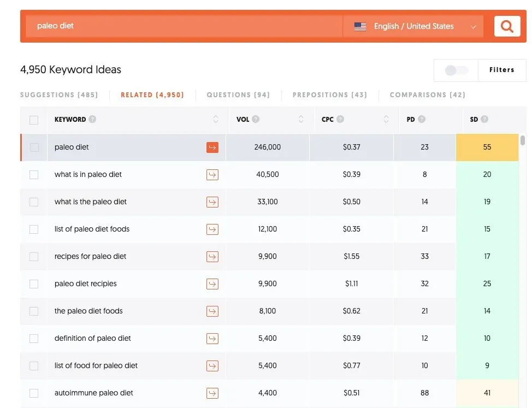Check the checkbox for "paleo diet" row
532x408 pixels.
[x=34, y=147]
